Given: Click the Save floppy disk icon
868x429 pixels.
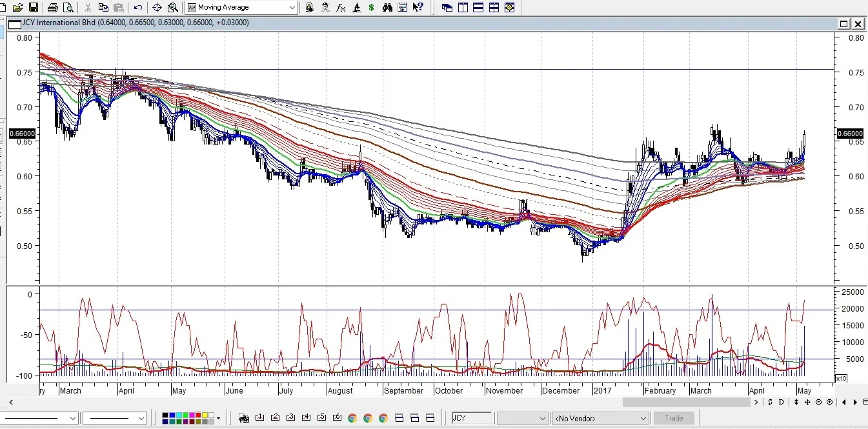Looking at the screenshot, I should pos(33,8).
